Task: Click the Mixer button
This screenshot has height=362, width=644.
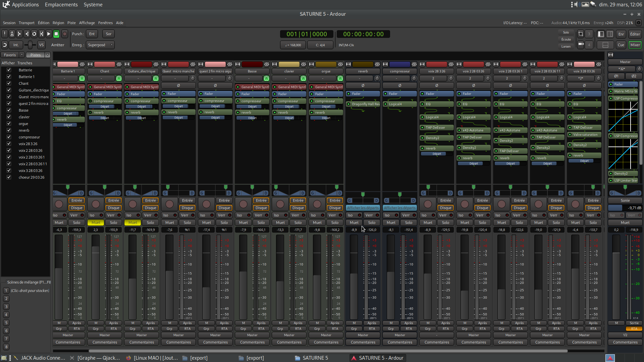Action: (x=635, y=45)
